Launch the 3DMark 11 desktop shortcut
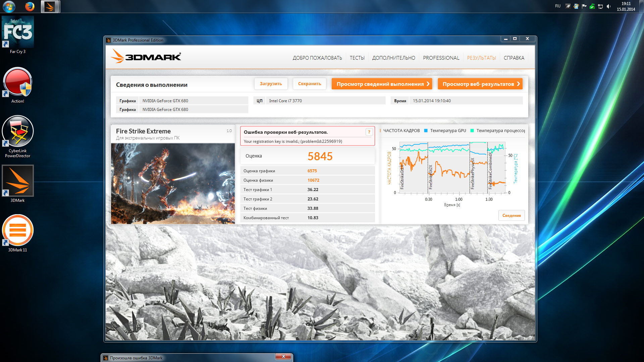The width and height of the screenshot is (644, 362). click(x=18, y=231)
